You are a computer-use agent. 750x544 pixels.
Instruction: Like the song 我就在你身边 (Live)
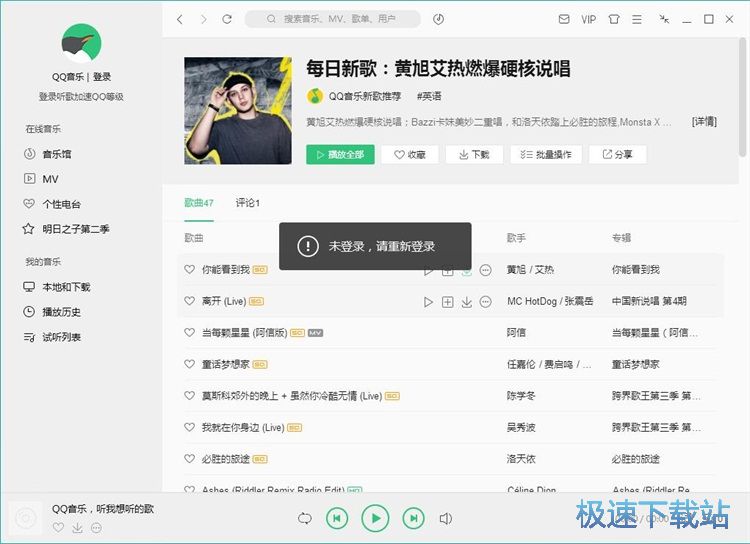point(189,427)
